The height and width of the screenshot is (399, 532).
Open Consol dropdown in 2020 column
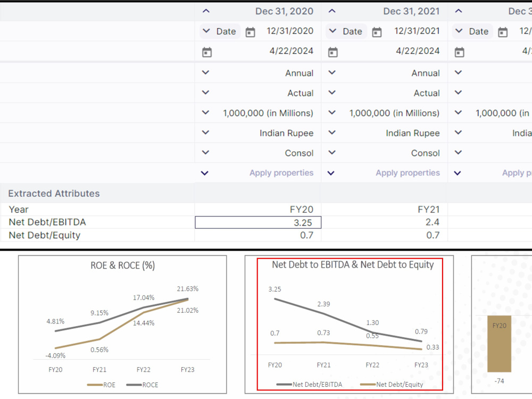point(205,153)
